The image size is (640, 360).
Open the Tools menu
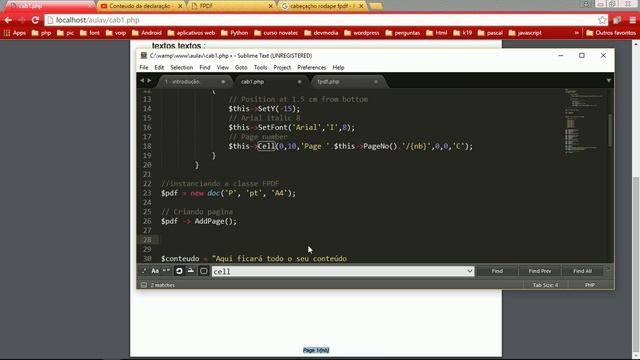pyautogui.click(x=260, y=67)
